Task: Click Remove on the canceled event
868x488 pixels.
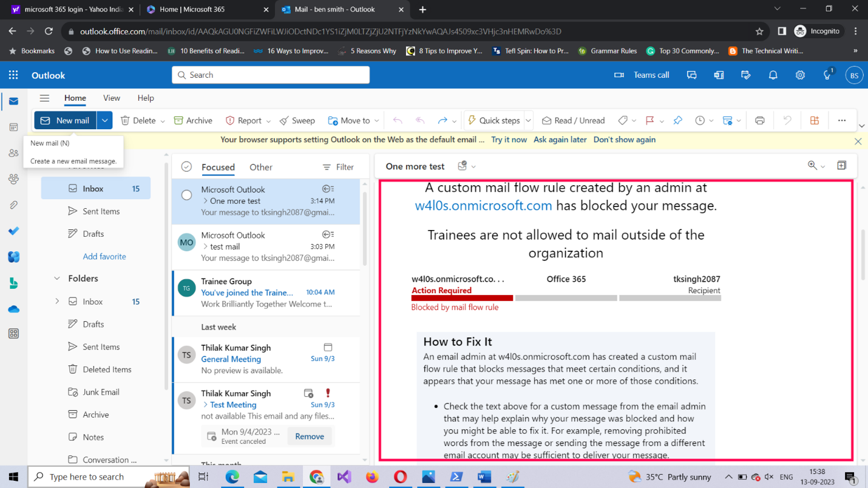Action: (310, 436)
